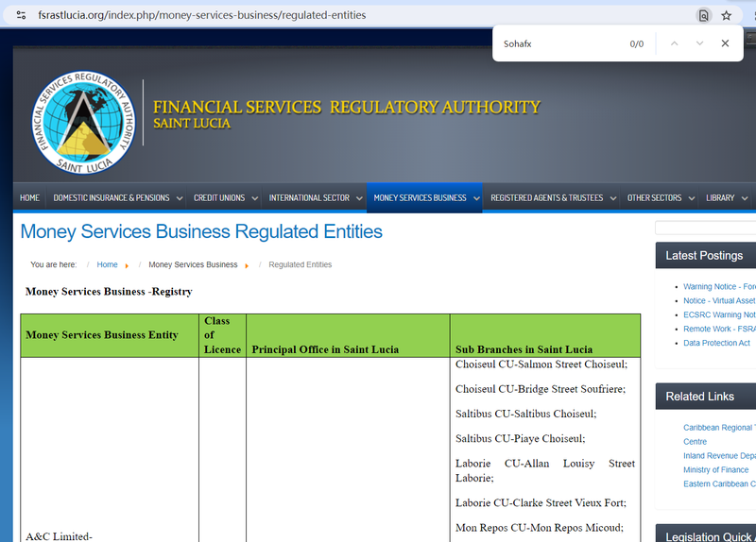Open the Warning Notice posting link
This screenshot has height=542, width=756.
pos(719,287)
